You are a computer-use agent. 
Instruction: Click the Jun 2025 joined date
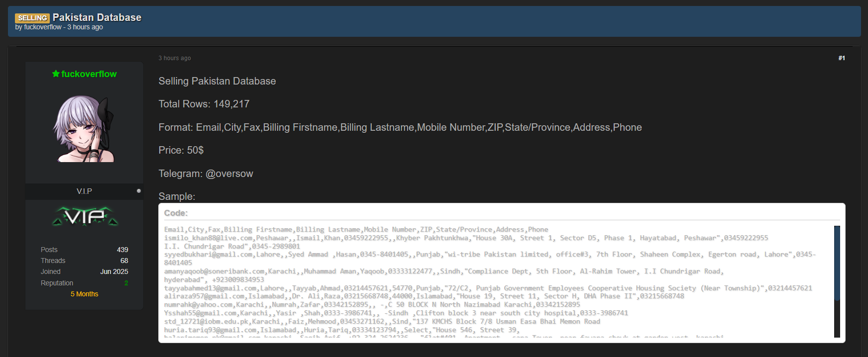tap(114, 271)
